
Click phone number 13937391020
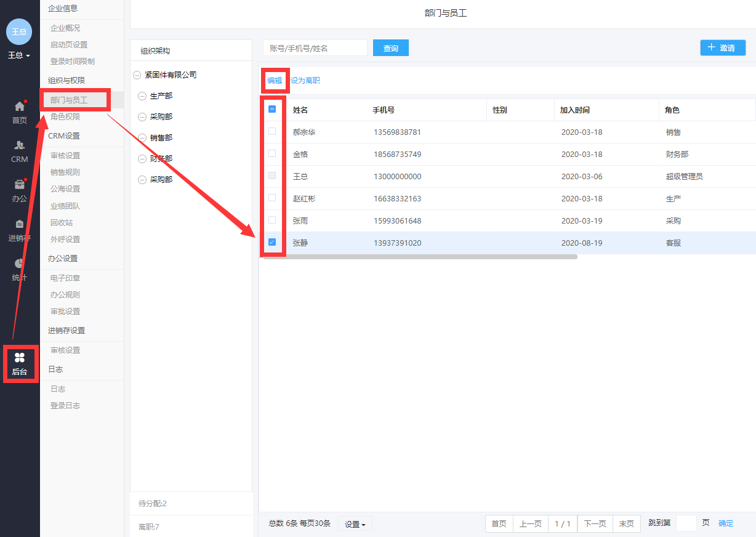[398, 243]
